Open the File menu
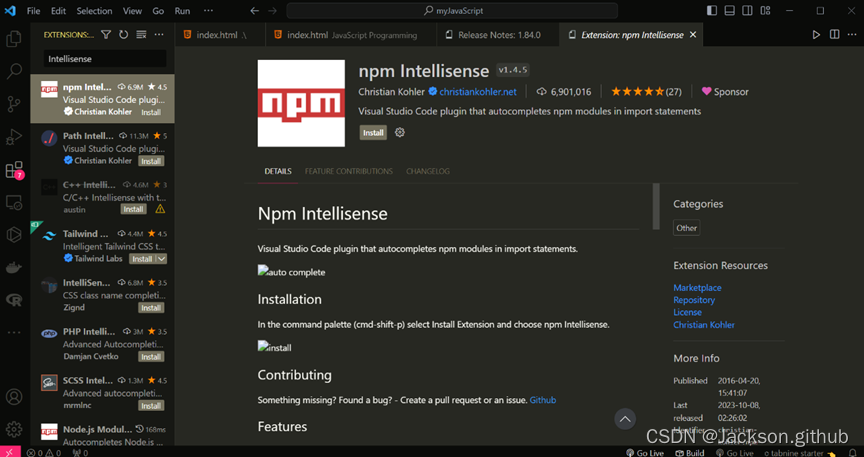Screen dimensions: 864x457 click(34, 10)
